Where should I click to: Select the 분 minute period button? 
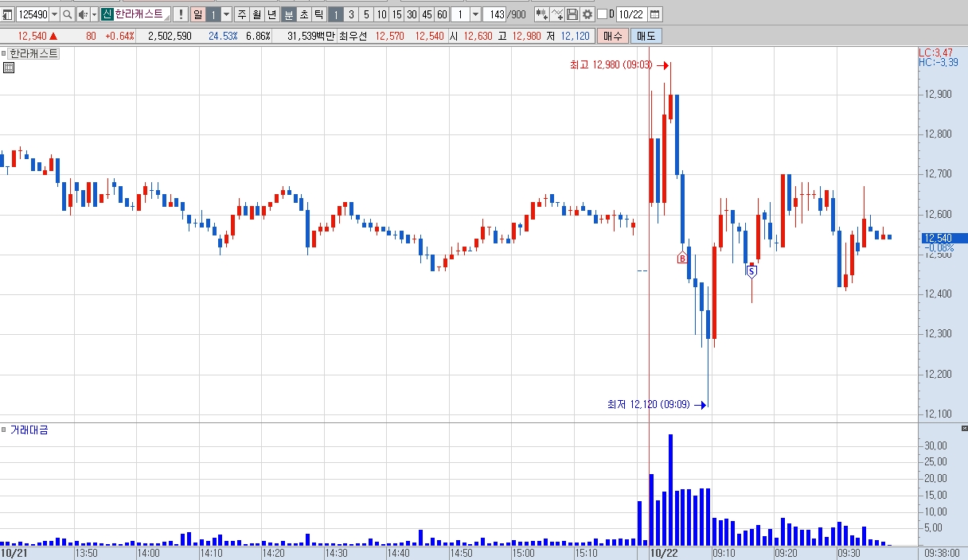[x=289, y=14]
